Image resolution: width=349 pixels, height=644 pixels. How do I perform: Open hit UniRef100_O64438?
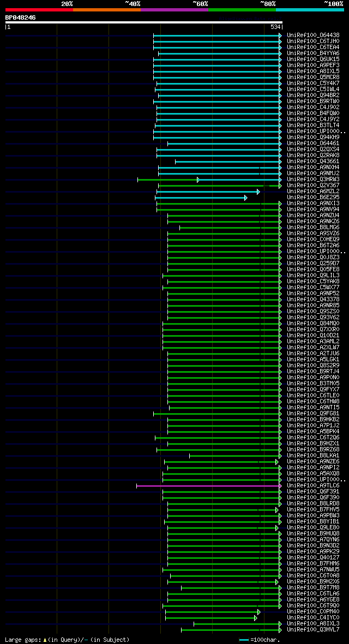(x=313, y=35)
